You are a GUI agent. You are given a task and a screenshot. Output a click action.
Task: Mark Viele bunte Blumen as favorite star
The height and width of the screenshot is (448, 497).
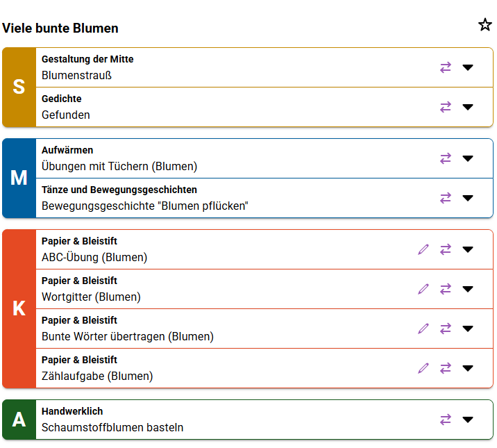click(x=485, y=25)
